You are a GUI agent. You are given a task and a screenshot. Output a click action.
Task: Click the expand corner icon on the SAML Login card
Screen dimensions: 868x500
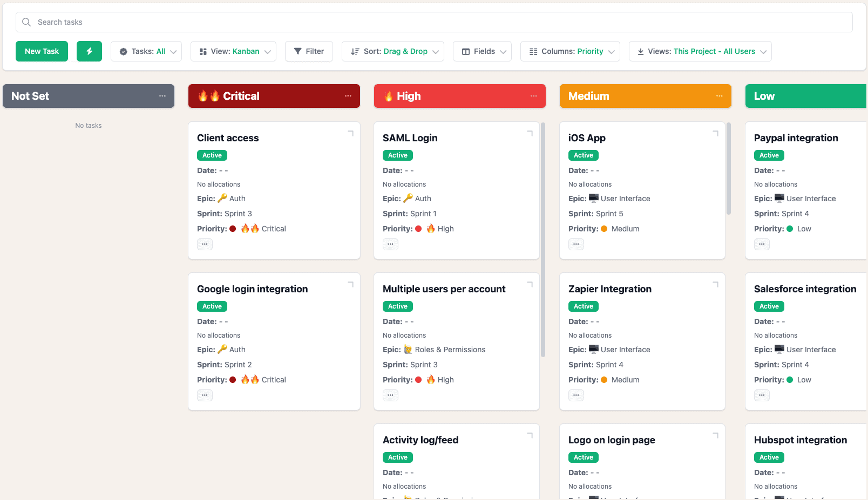point(530,132)
